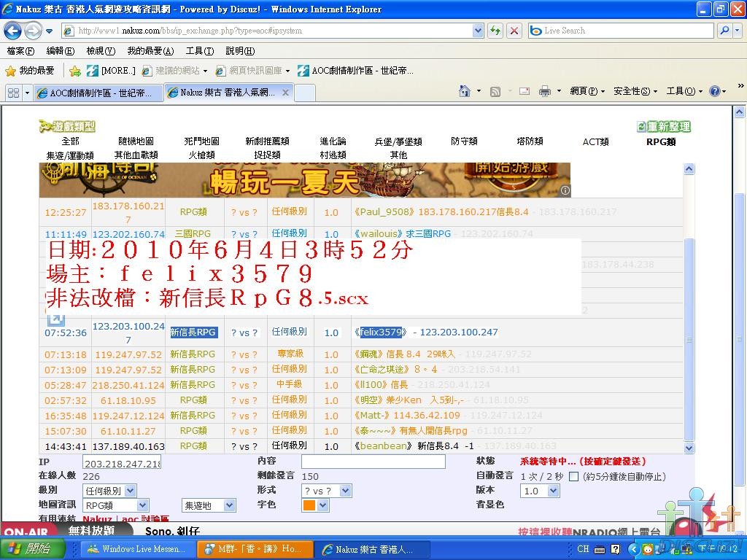The image size is (747, 560).
Task: Open the 檢視(V) menu
Action: (100, 51)
